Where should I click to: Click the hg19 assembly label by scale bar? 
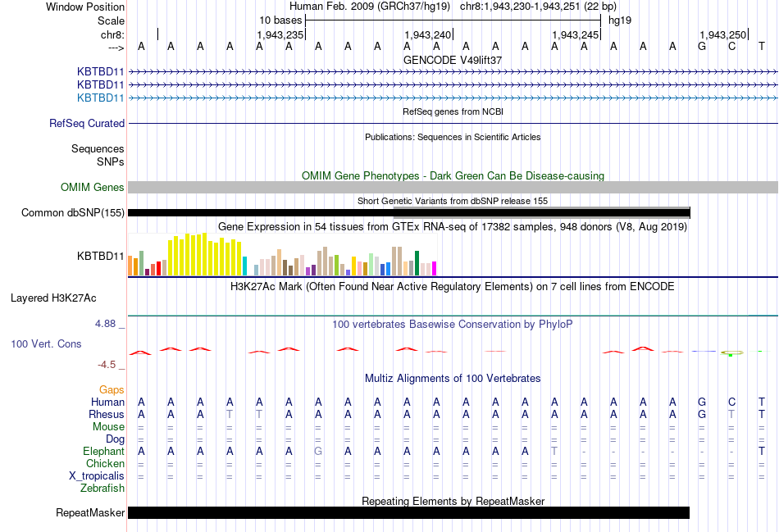[620, 20]
